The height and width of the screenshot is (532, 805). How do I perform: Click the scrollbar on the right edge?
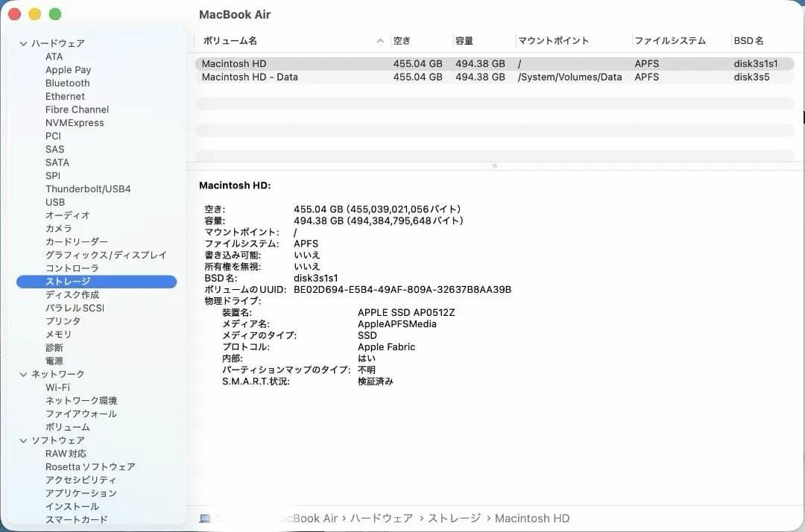pos(801,117)
